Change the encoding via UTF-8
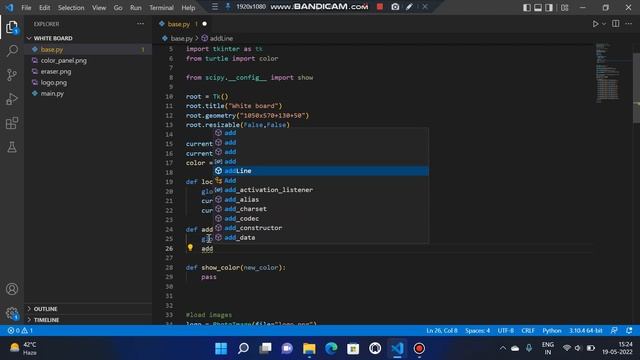The image size is (640, 360). [x=505, y=331]
